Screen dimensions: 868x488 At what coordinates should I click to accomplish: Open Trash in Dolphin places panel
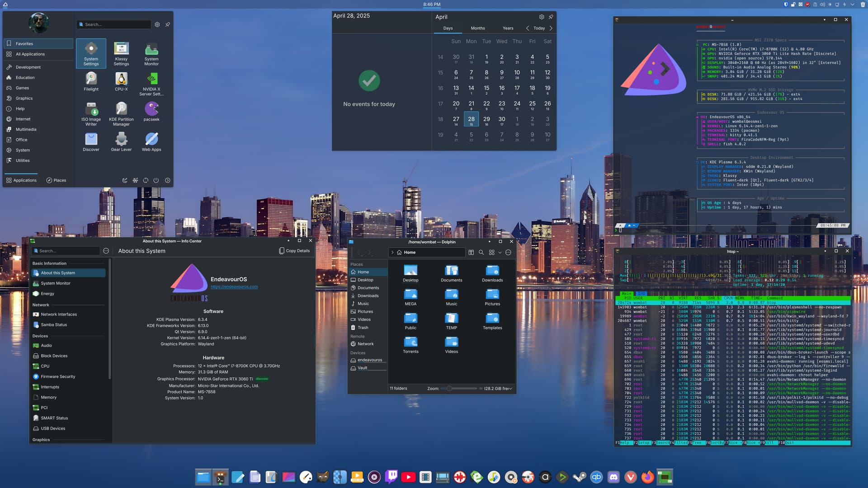pyautogui.click(x=368, y=328)
